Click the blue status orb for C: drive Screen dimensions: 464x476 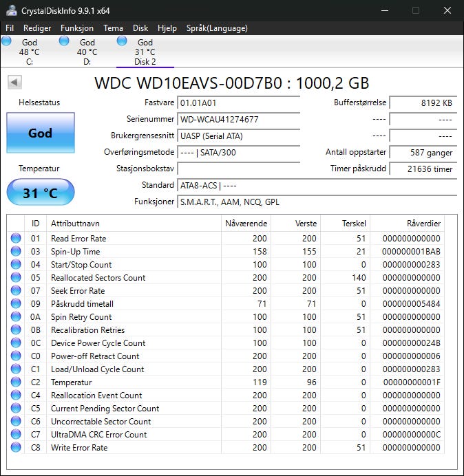pos(6,41)
